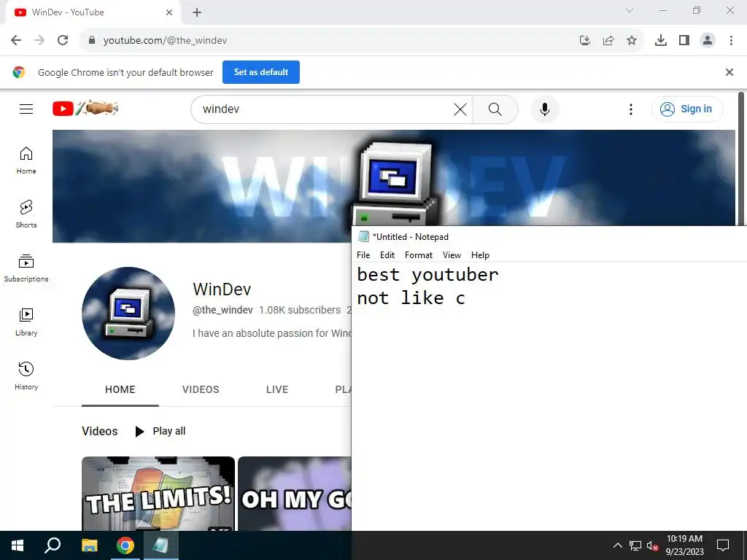
Task: Click the YouTube logo
Action: point(85,109)
